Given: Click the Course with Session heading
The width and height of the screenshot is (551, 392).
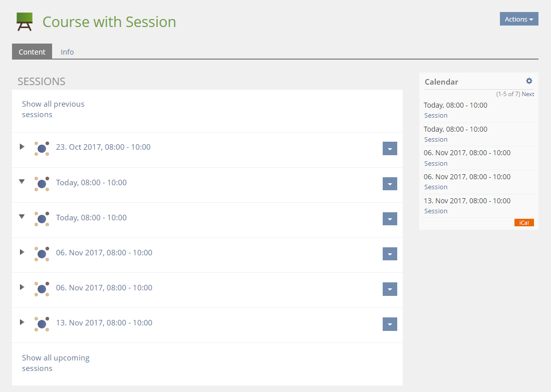Looking at the screenshot, I should (109, 22).
